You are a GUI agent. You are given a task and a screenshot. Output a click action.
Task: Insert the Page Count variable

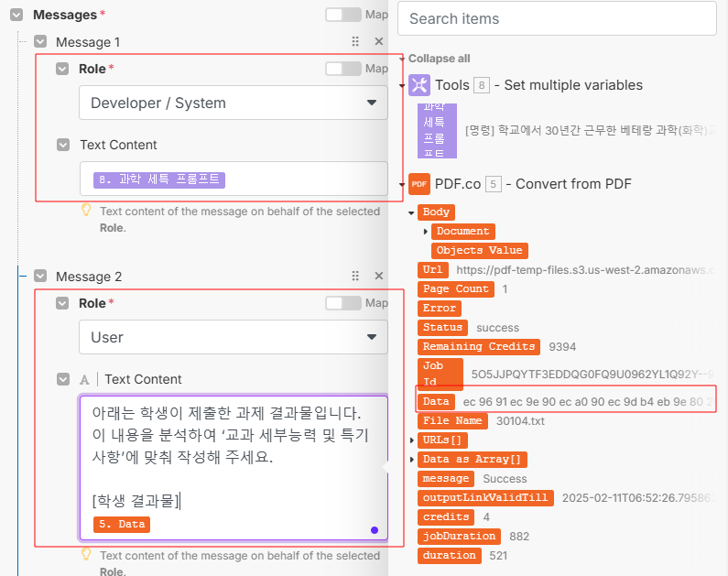tap(456, 289)
